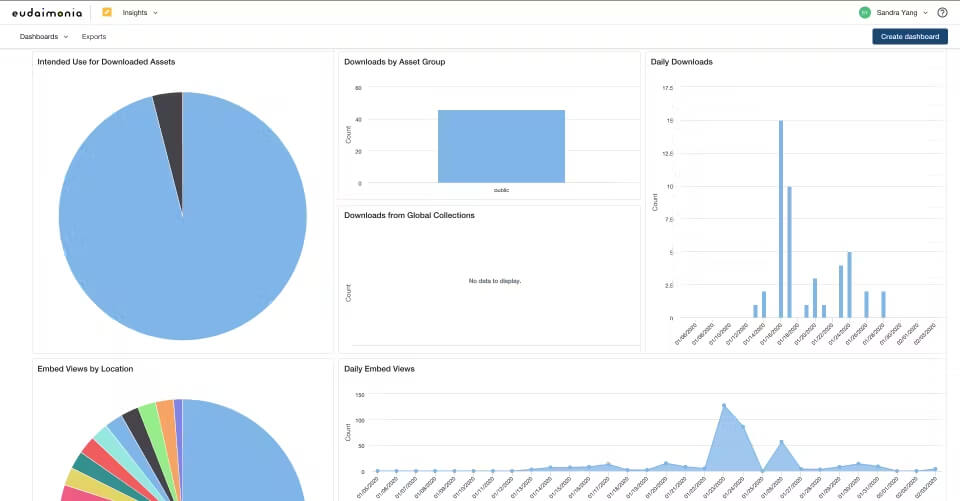Click Sandra Yang's green avatar icon
The image size is (960, 501).
(x=864, y=12)
